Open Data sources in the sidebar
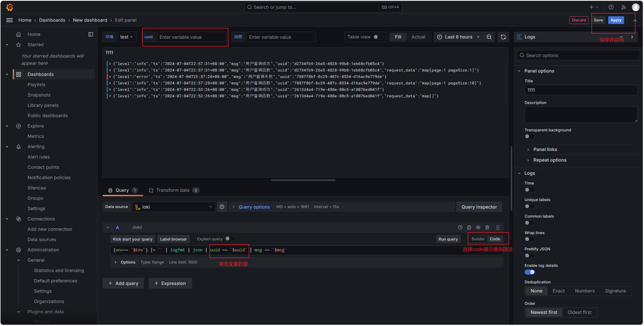Viewport: 644px width, 326px height. pos(42,240)
